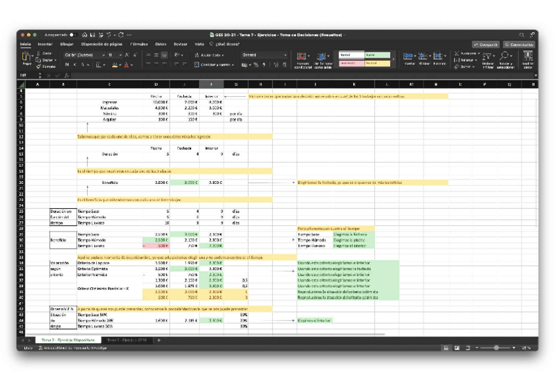Open the Calibri font name dropdown
Image resolution: width=555 pixels, height=392 pixels.
tap(84, 55)
